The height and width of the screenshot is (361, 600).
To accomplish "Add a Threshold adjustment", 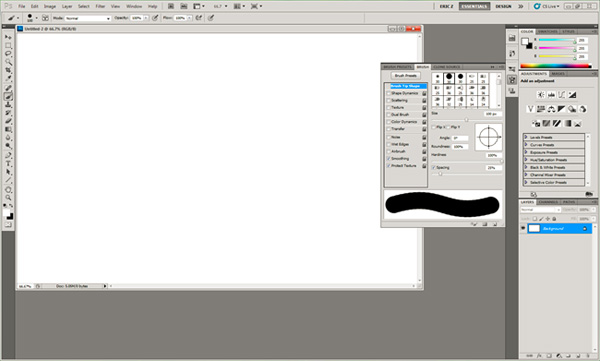I will (x=557, y=123).
